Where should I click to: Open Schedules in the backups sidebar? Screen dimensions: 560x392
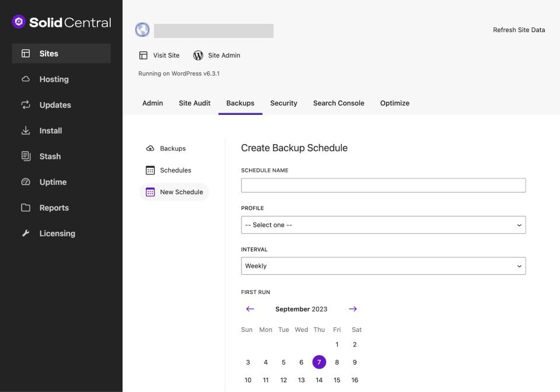[175, 170]
